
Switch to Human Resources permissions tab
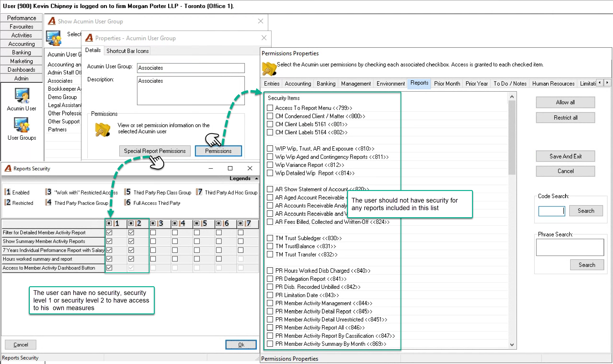click(x=553, y=84)
